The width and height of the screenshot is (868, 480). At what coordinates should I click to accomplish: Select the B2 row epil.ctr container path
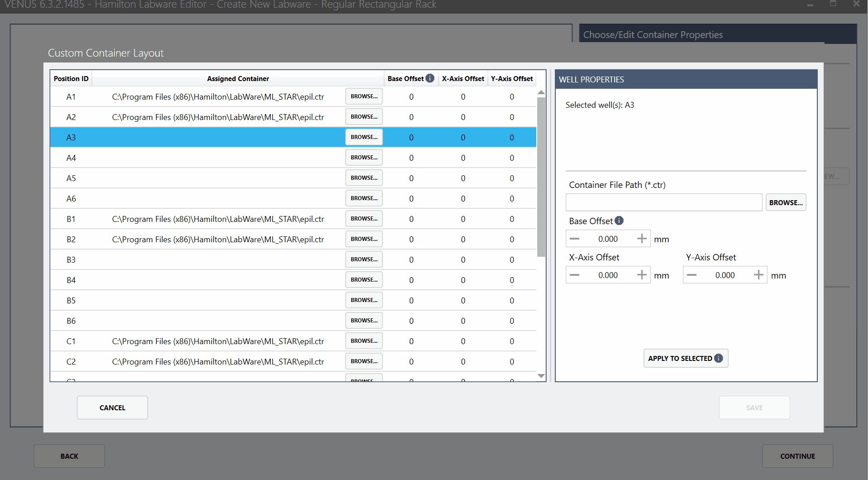[218, 239]
